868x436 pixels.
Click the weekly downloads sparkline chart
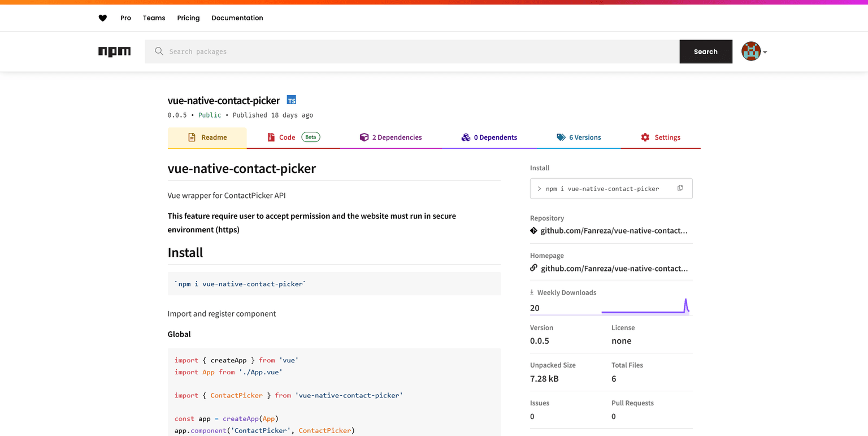pyautogui.click(x=644, y=305)
